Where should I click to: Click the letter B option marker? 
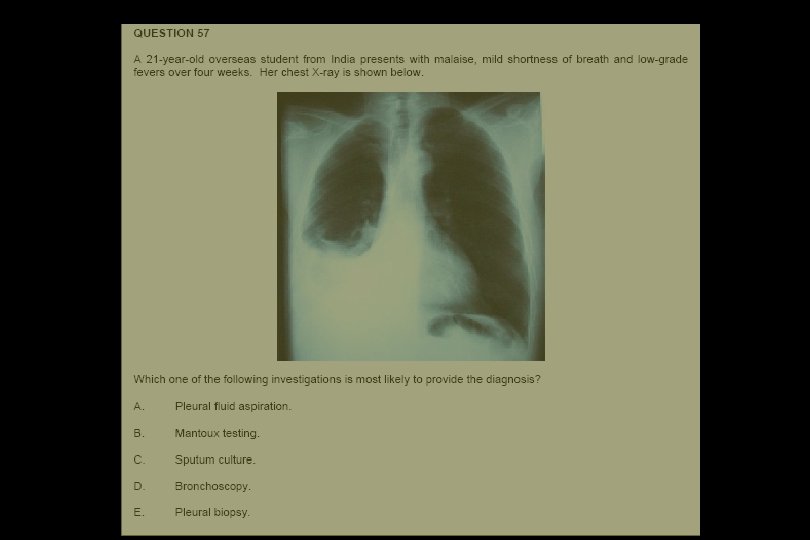point(139,434)
